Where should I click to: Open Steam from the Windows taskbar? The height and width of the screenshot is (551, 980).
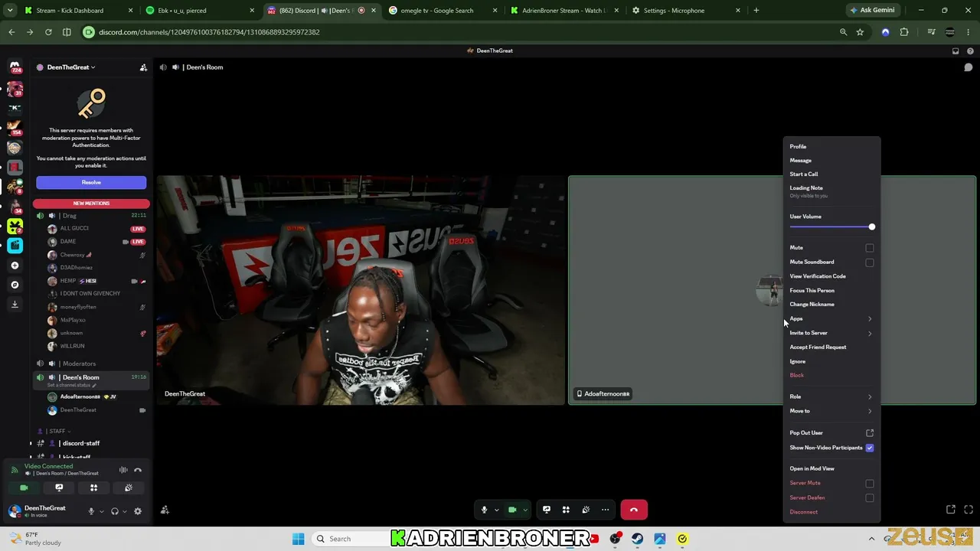pyautogui.click(x=638, y=539)
